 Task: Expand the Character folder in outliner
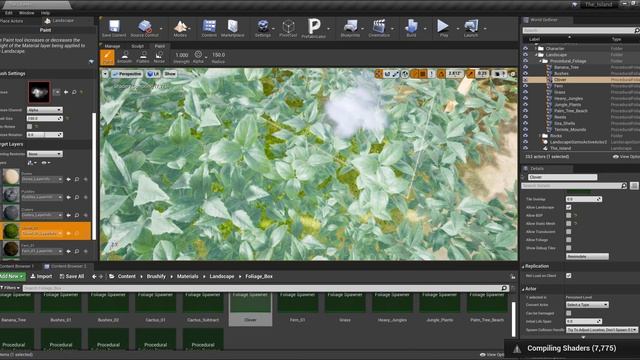536,48
